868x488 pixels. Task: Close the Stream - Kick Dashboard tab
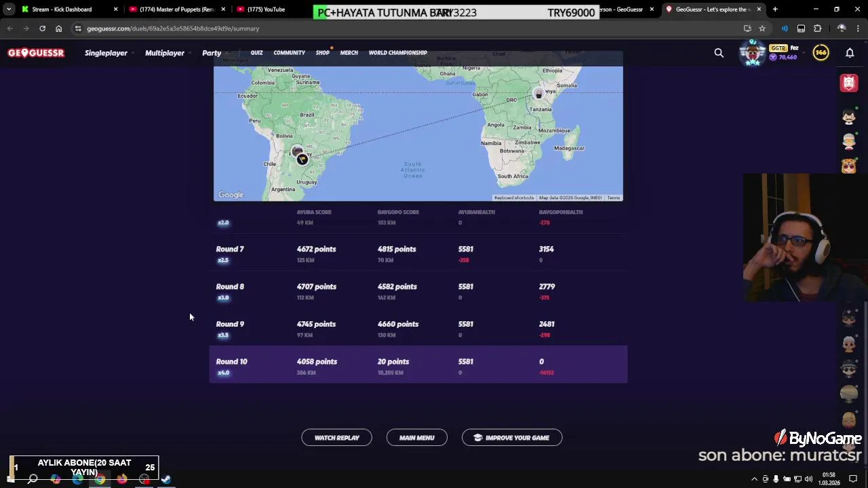click(x=115, y=9)
